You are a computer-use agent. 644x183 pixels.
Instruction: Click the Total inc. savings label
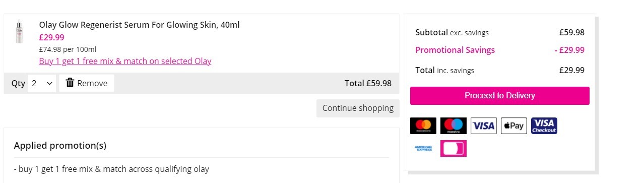(x=444, y=70)
